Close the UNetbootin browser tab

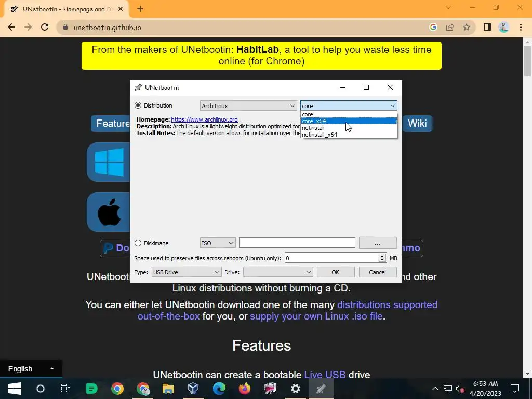pyautogui.click(x=121, y=9)
